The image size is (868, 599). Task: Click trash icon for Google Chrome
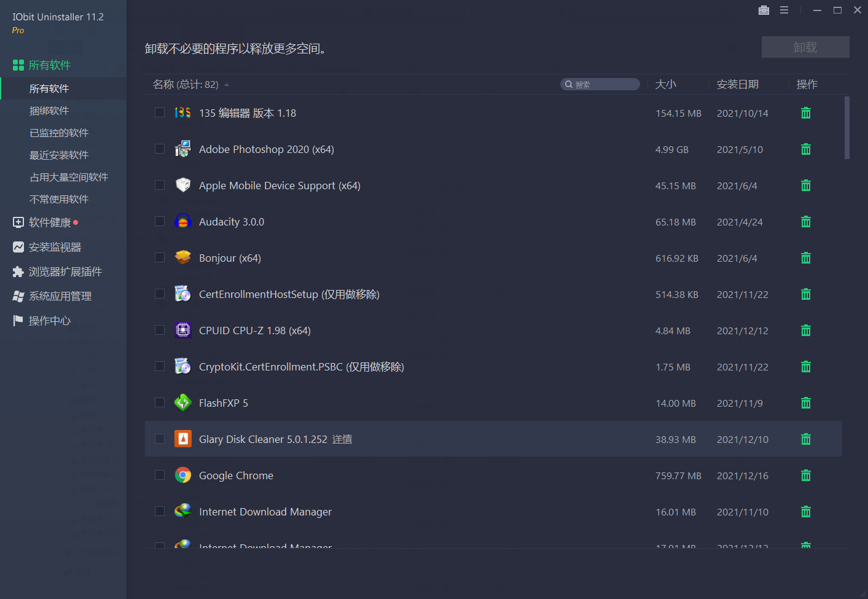tap(806, 476)
